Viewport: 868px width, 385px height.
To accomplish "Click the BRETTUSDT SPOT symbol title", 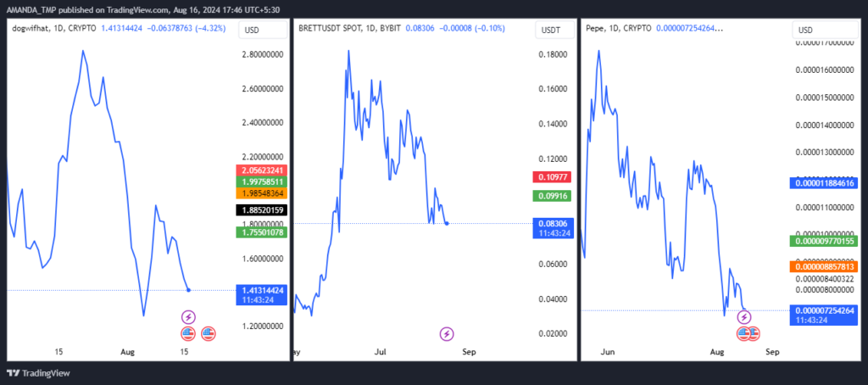I will coord(350,27).
